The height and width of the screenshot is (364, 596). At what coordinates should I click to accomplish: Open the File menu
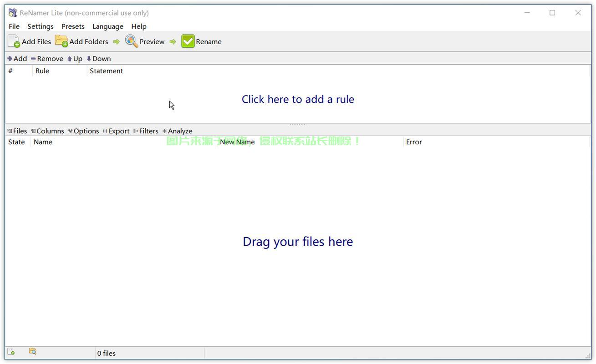[x=14, y=26]
